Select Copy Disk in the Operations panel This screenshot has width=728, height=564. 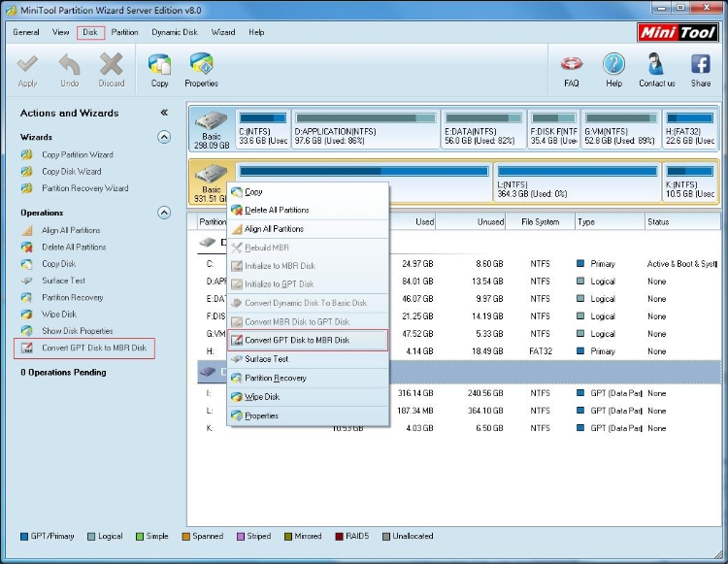click(x=58, y=264)
